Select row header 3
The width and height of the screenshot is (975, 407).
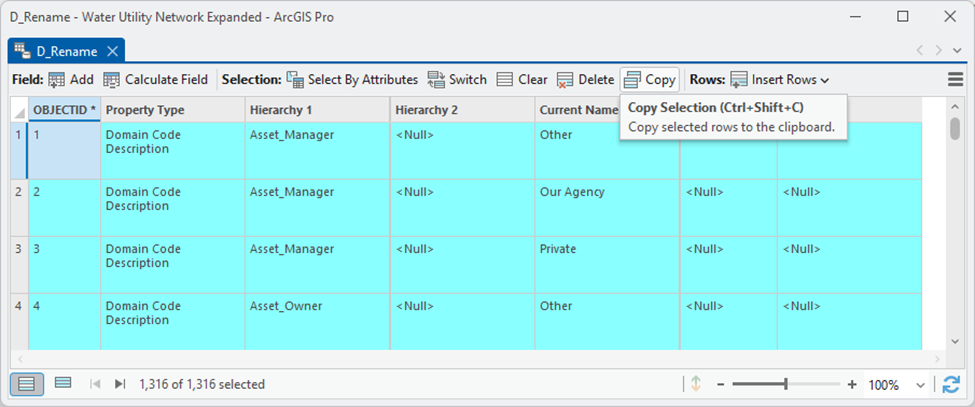coord(19,265)
